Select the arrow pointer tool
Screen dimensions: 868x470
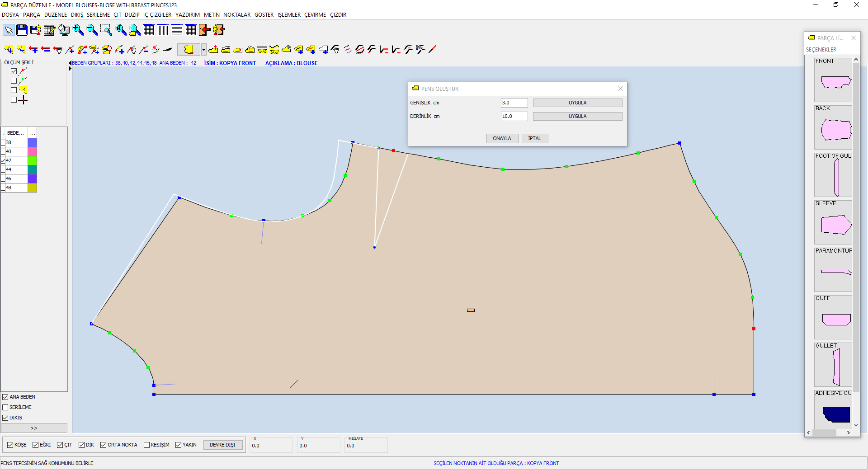point(9,30)
